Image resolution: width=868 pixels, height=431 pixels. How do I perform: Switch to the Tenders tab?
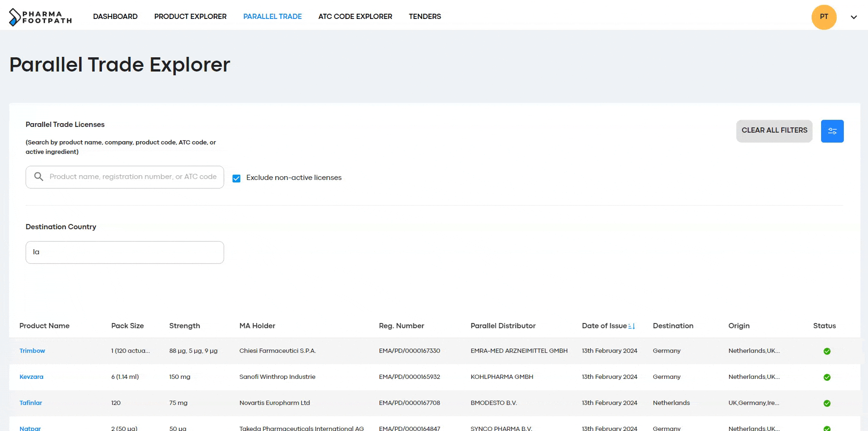point(425,17)
